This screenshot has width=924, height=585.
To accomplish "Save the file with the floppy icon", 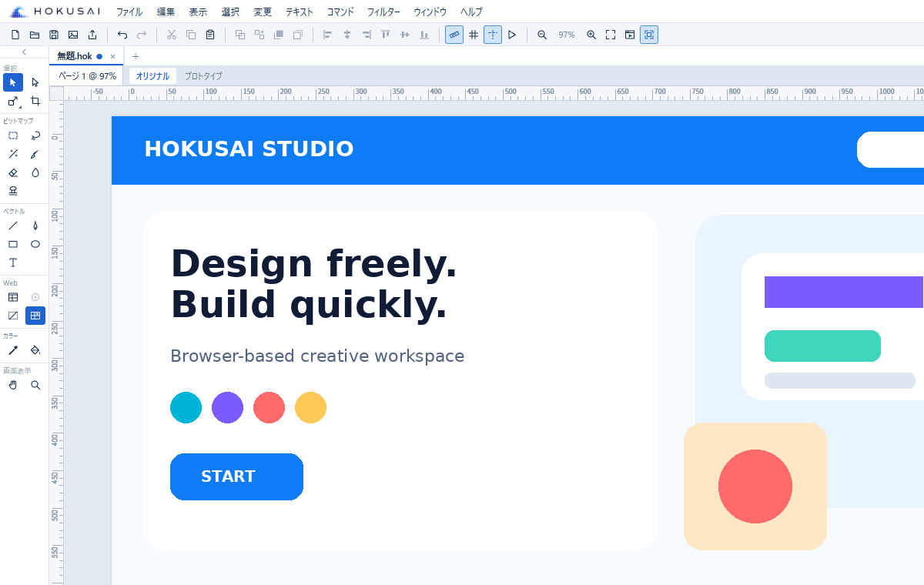I will tap(54, 35).
